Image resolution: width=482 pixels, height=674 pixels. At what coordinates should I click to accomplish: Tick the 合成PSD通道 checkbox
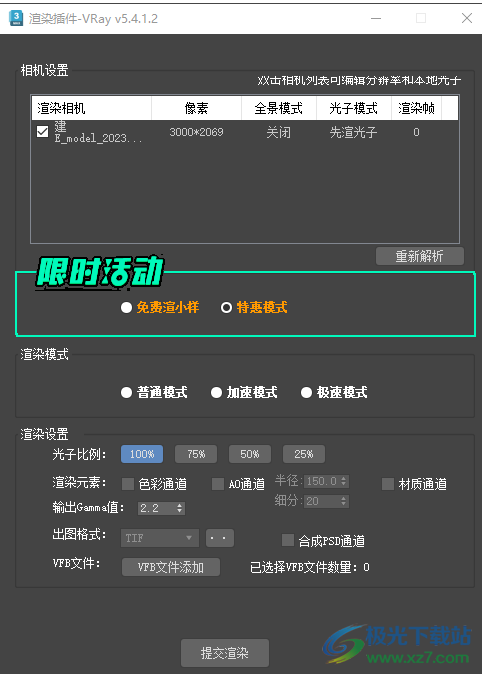[288, 540]
